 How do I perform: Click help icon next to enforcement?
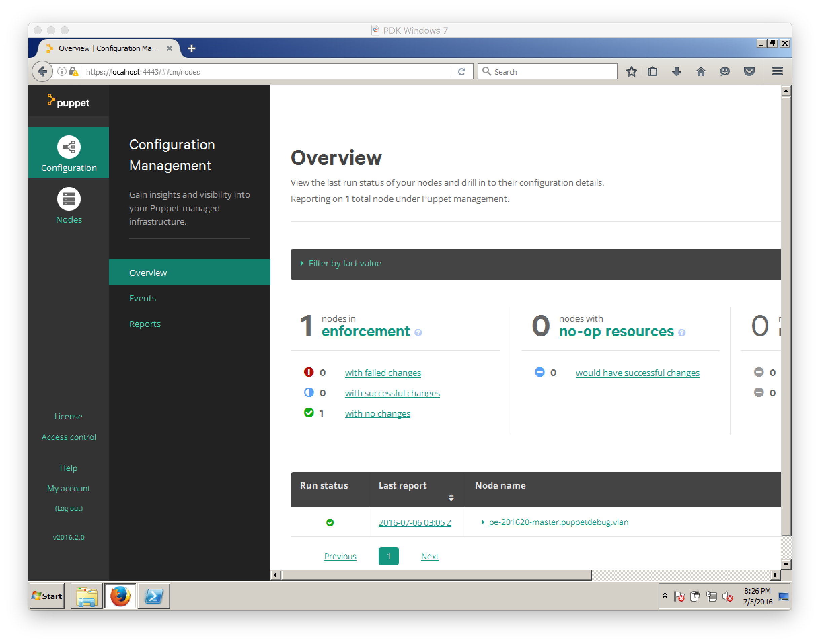418,332
